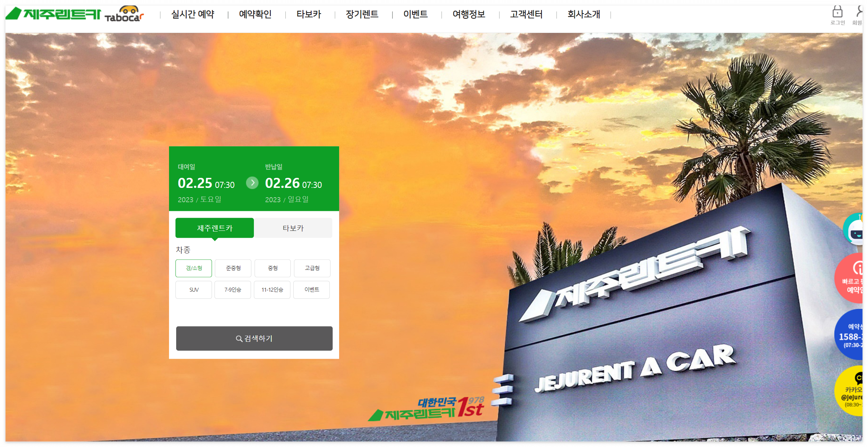The image size is (868, 447).
Task: Select the 고급형 vehicle category option
Action: pos(312,268)
